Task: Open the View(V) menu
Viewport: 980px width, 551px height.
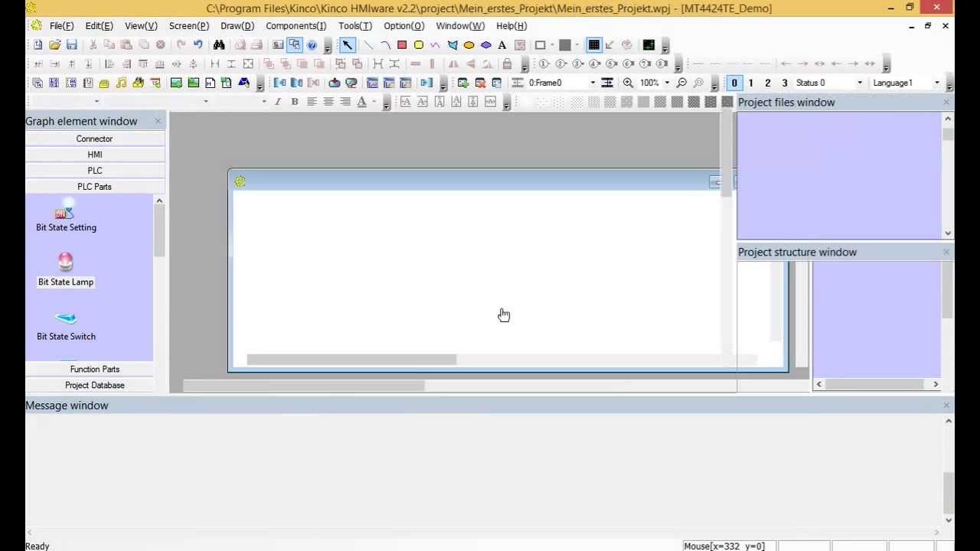Action: [141, 26]
